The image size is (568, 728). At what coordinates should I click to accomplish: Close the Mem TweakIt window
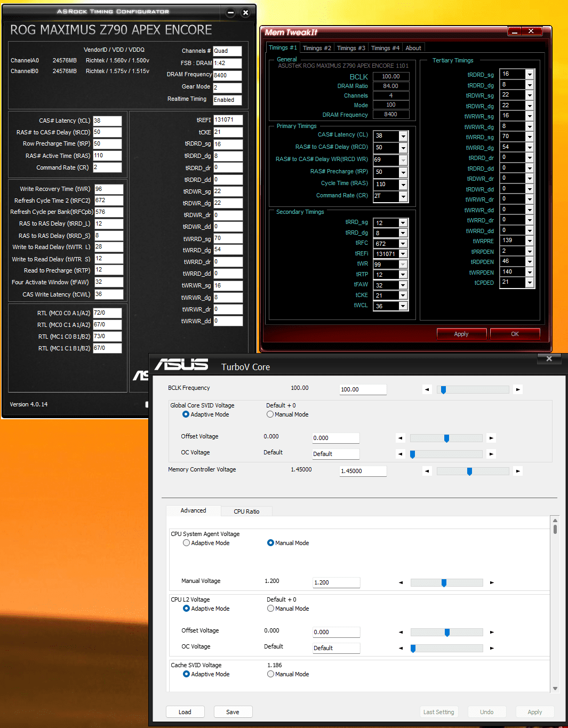[x=531, y=31]
